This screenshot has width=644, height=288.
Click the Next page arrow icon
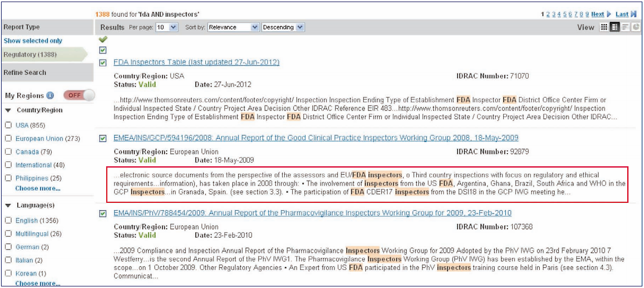coord(608,14)
